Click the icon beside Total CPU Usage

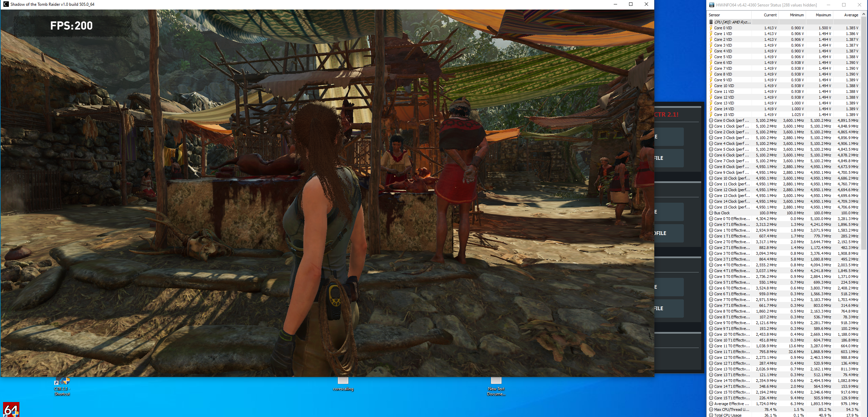tap(711, 415)
